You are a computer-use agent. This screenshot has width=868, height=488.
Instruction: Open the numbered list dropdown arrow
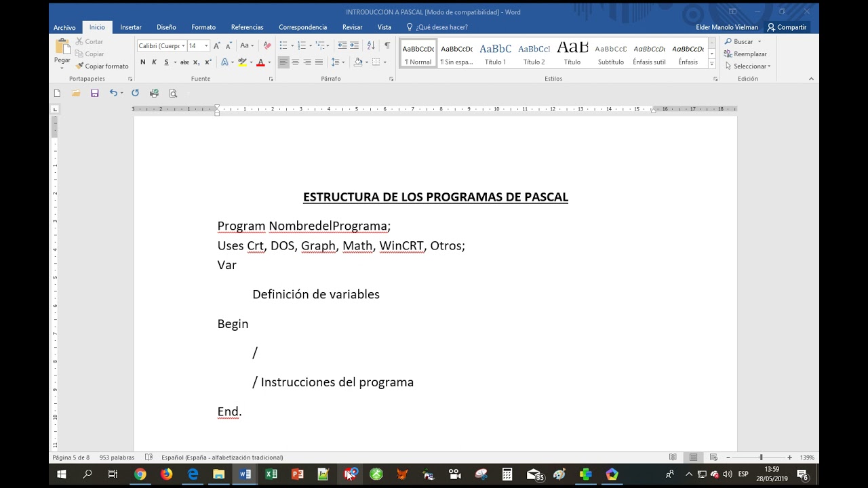[310, 45]
